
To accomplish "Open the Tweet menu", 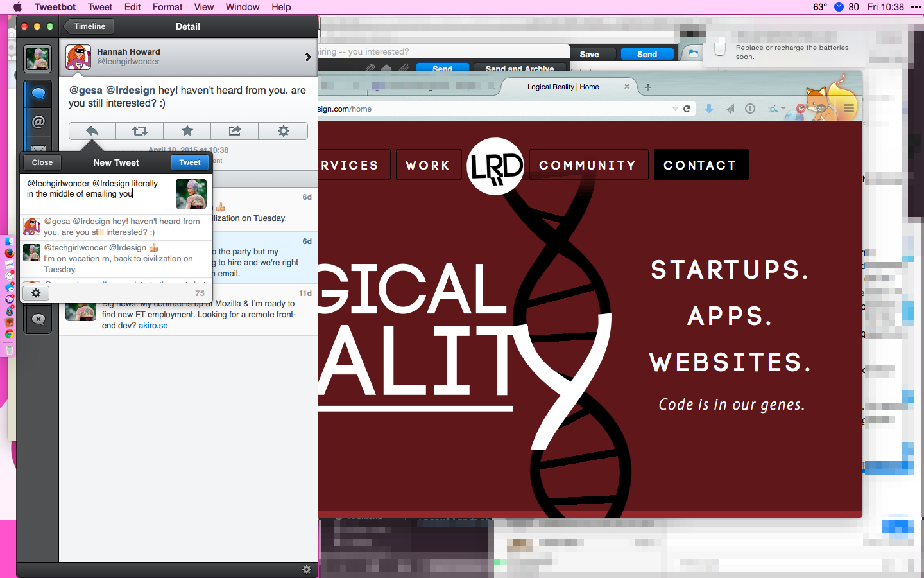I will click(x=100, y=7).
